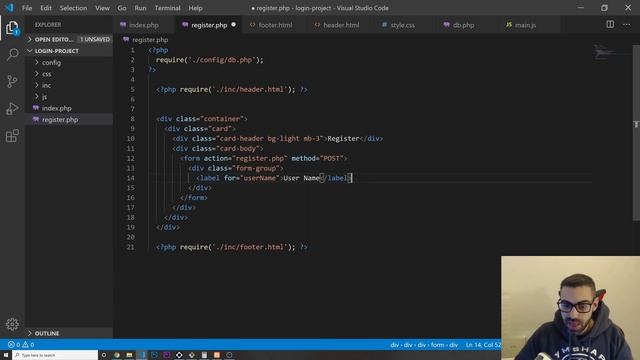Screen dimensions: 640x360
Task: Open the Selection menu
Action: [73, 8]
